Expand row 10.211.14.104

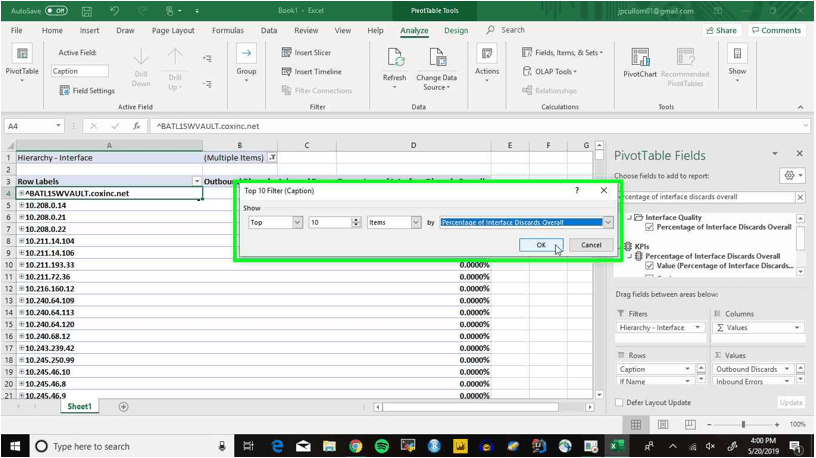click(x=21, y=241)
